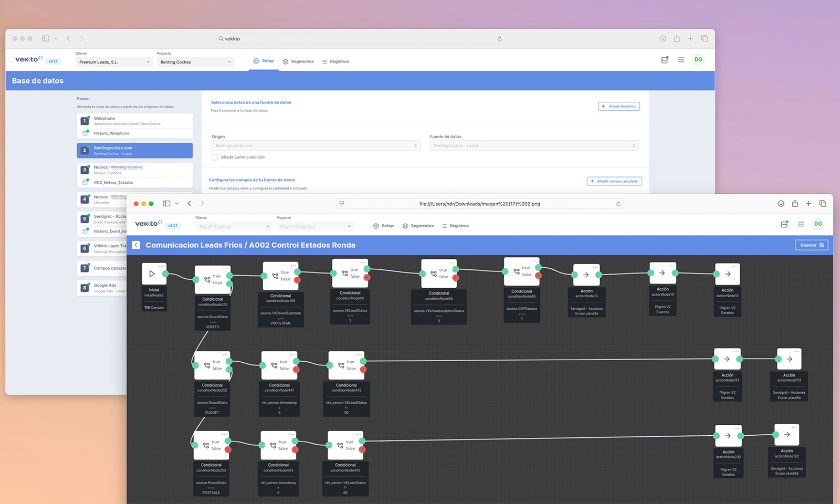Click actionNode182 arrow icon
The height and width of the screenshot is (504, 840).
[787, 435]
